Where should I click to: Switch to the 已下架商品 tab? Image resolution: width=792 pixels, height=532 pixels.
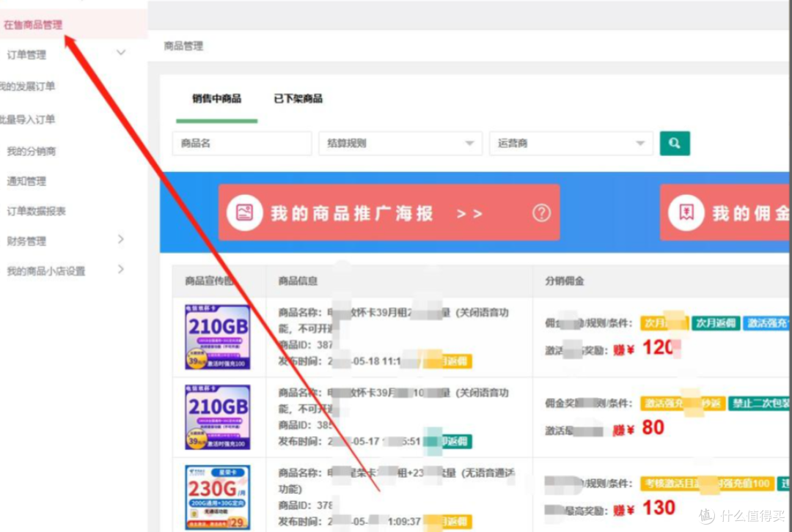pyautogui.click(x=298, y=98)
